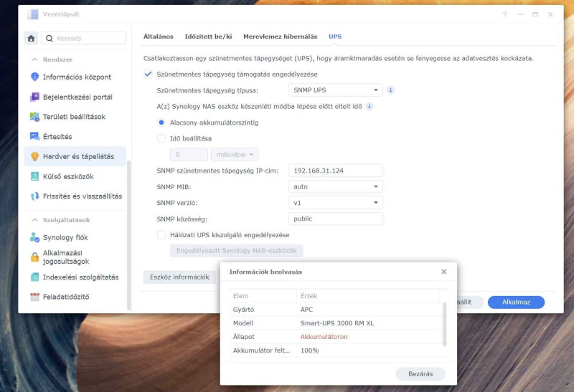The width and height of the screenshot is (574, 392).
Task: Click the Akkumulátoron status value
Action: (324, 337)
